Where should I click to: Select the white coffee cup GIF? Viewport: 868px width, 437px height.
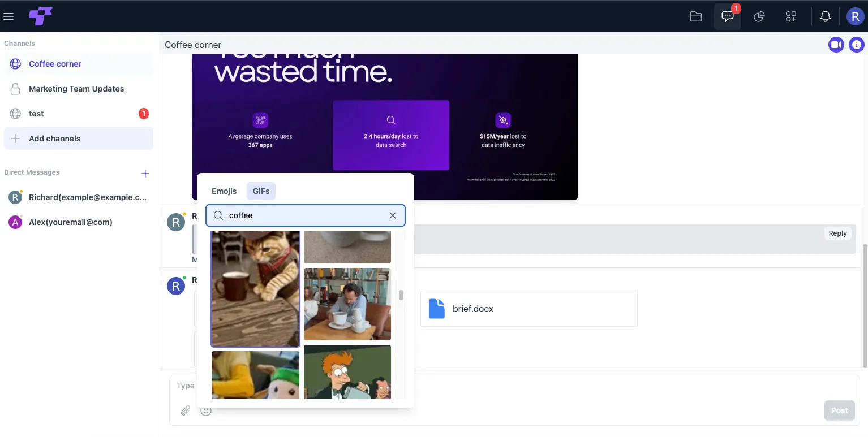[347, 247]
